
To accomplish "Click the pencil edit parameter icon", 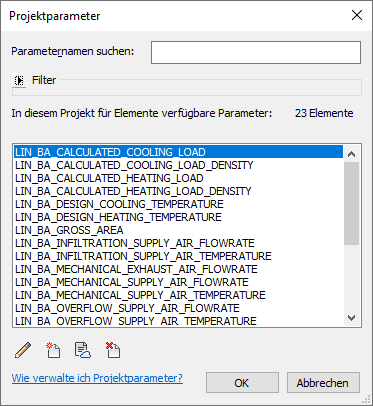I will tap(23, 350).
